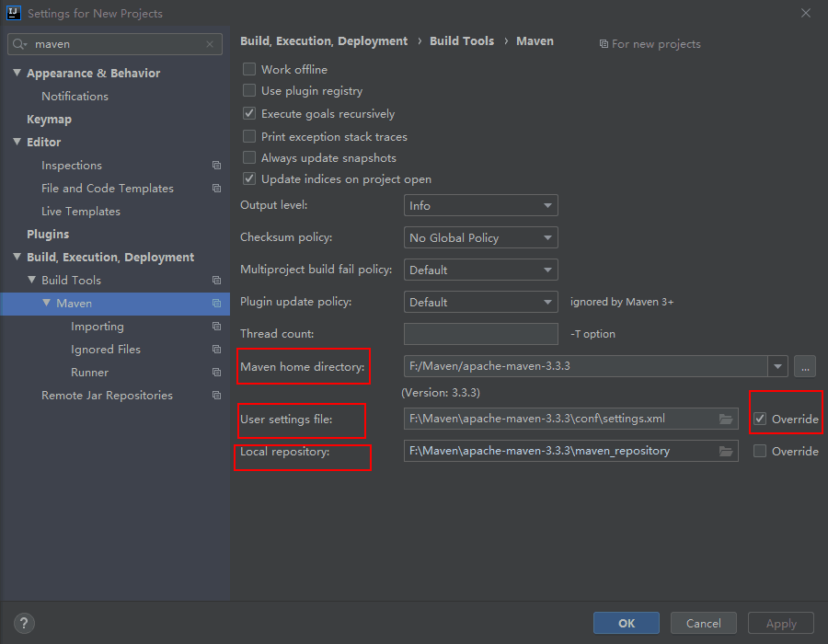Screen dimensions: 828x644
Task: Click the settings search field
Action: 115,44
